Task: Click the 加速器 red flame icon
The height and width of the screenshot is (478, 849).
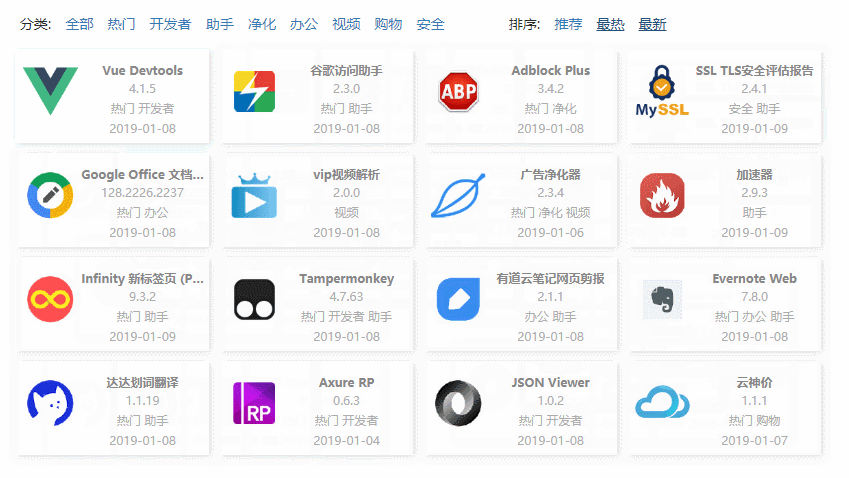Action: [x=662, y=195]
